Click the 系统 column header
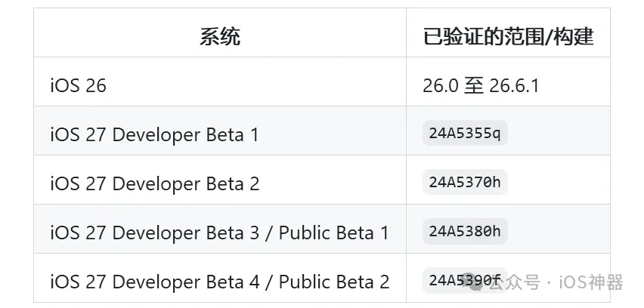The height and width of the screenshot is (308, 644). (220, 37)
